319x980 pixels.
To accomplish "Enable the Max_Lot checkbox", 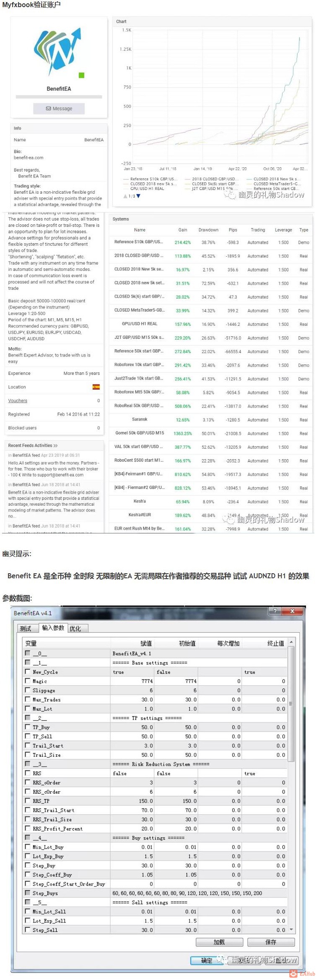I will click(x=28, y=709).
